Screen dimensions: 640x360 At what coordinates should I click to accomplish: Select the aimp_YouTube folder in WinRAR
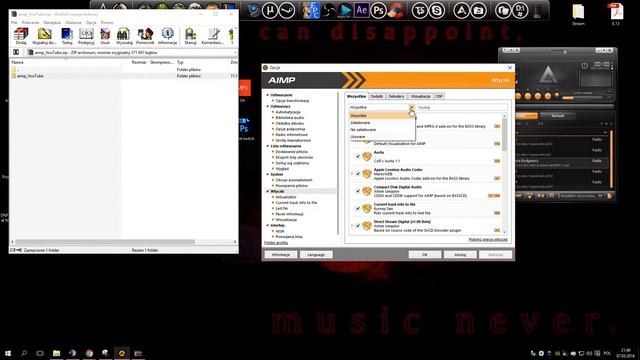pyautogui.click(x=30, y=76)
